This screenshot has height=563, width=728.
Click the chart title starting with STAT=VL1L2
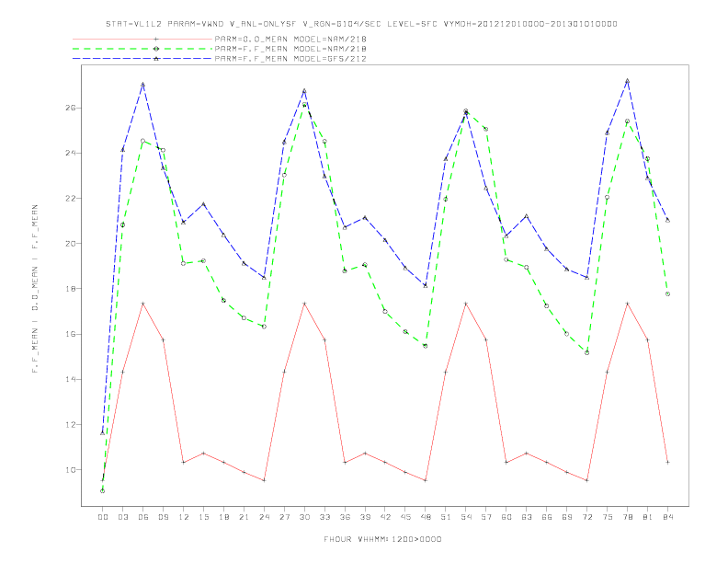[361, 24]
